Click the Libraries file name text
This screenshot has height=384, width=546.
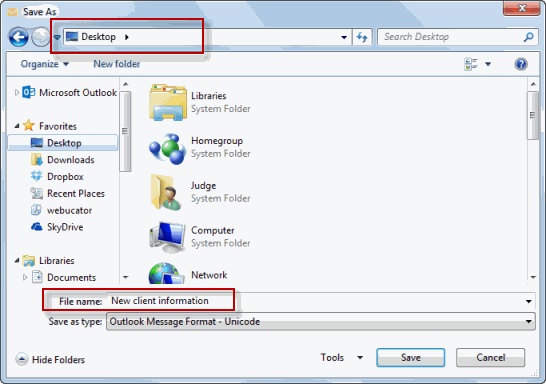click(x=208, y=96)
